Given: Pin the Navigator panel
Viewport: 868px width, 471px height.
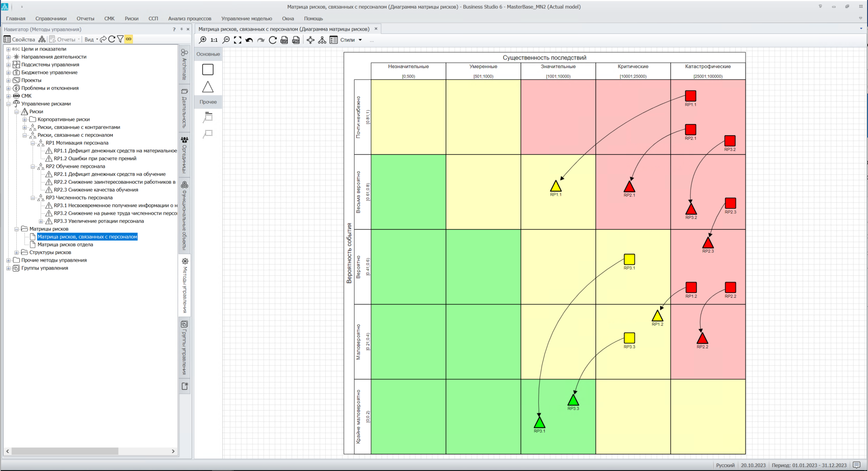Looking at the screenshot, I should (181, 29).
